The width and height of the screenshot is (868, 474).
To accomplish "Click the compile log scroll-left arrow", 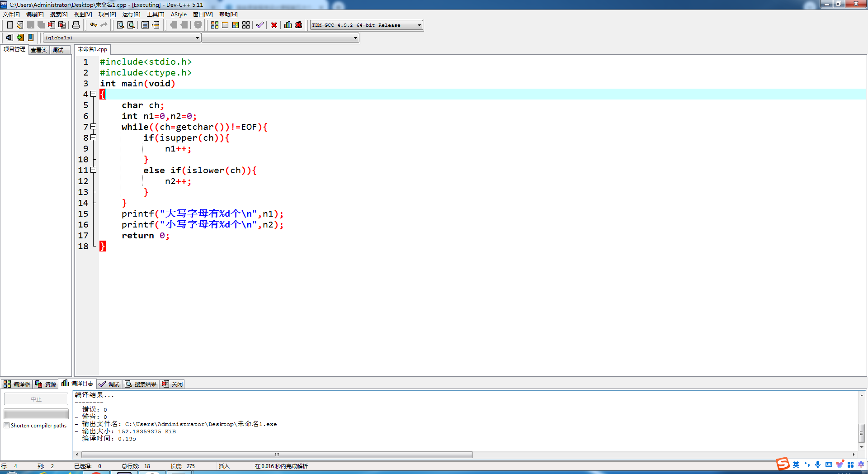I will point(77,455).
